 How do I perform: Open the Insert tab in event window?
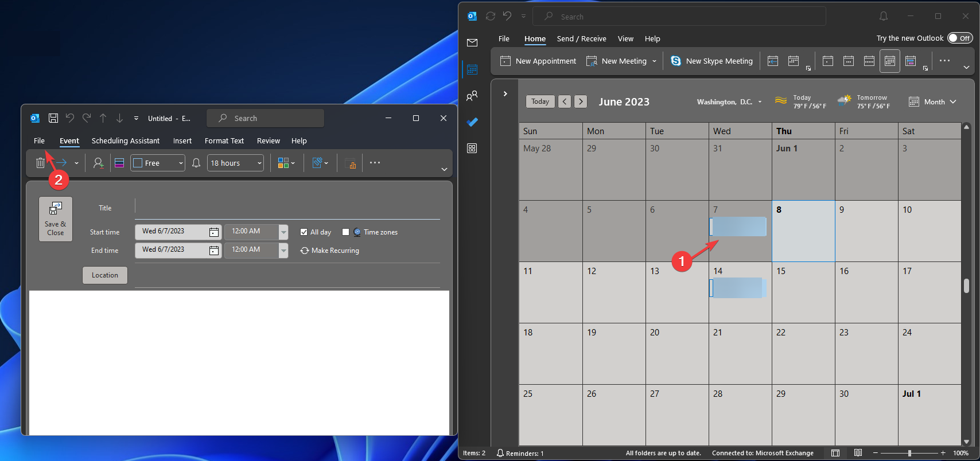(182, 140)
